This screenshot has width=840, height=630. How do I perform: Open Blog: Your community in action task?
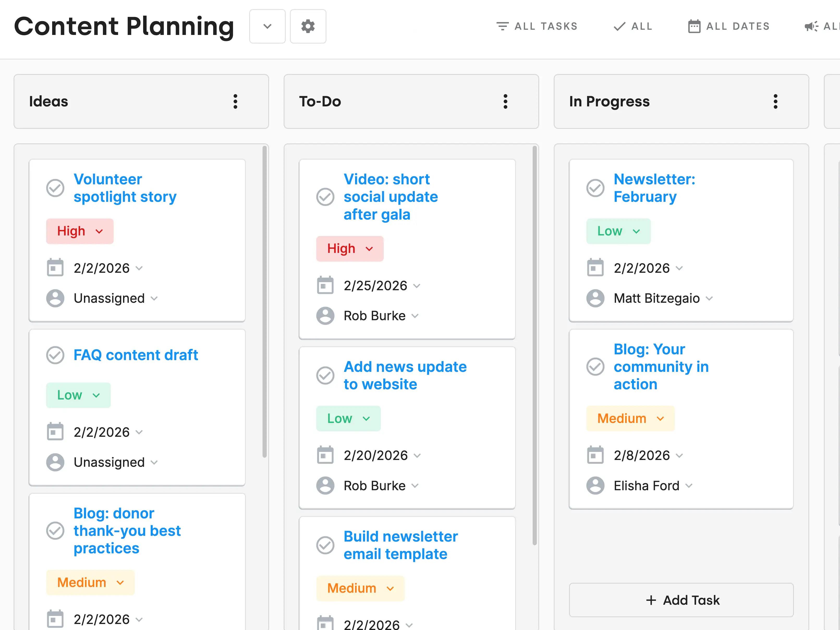[661, 367]
